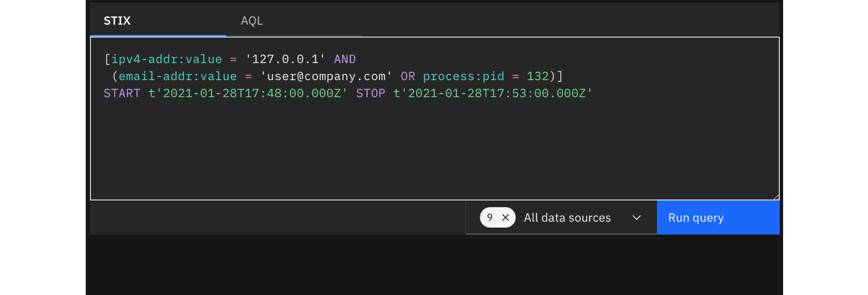Click 'user@company.com' in the query editor
Viewport: 868px width, 295px height.
326,76
